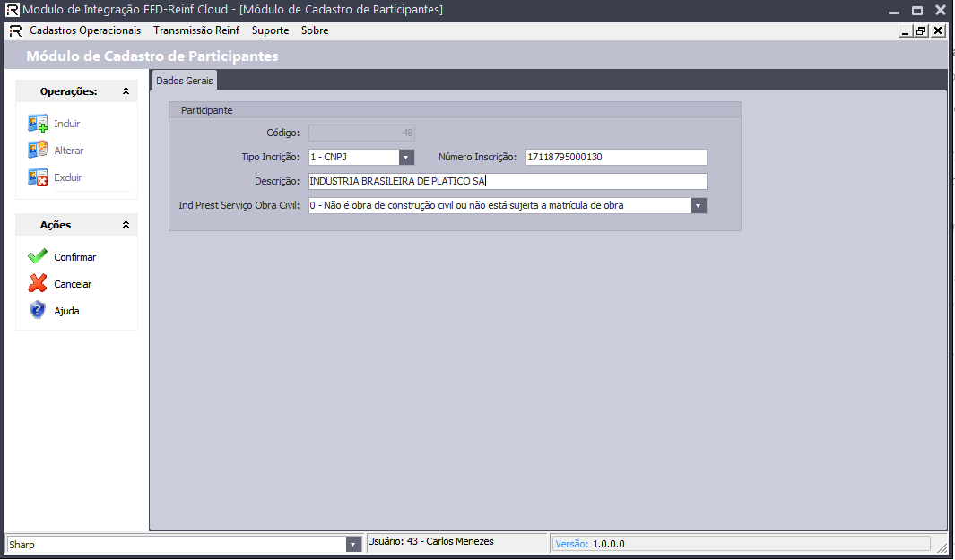Click the window resize grip in status bar
This screenshot has width=955, height=560.
point(942,547)
